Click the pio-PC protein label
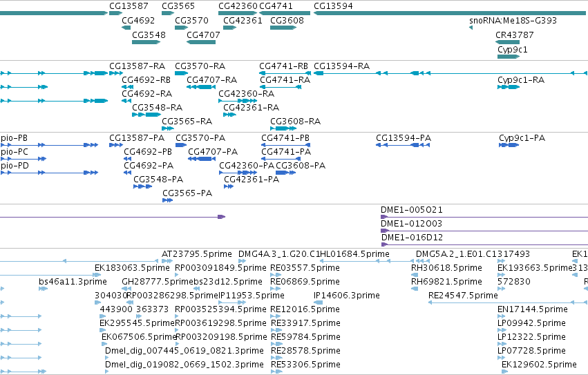 [15, 152]
